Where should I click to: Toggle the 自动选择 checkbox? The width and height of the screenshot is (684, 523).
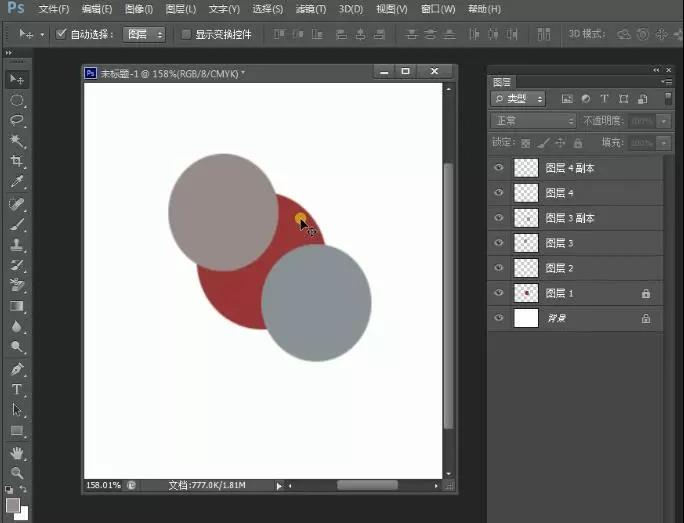click(61, 34)
